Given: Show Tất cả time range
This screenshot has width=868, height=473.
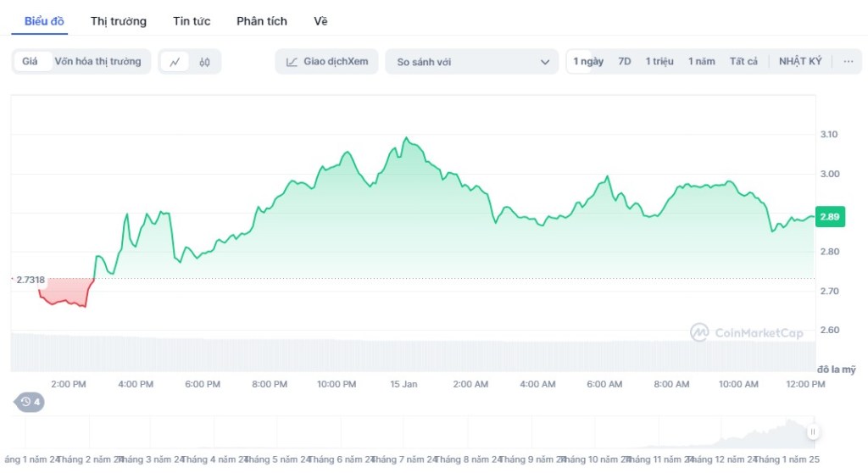Looking at the screenshot, I should [x=743, y=62].
